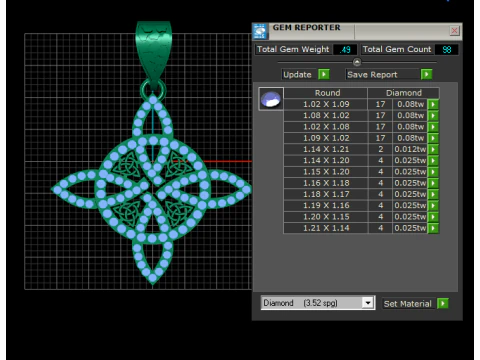Click the Total Gem Weight value .49

[345, 50]
